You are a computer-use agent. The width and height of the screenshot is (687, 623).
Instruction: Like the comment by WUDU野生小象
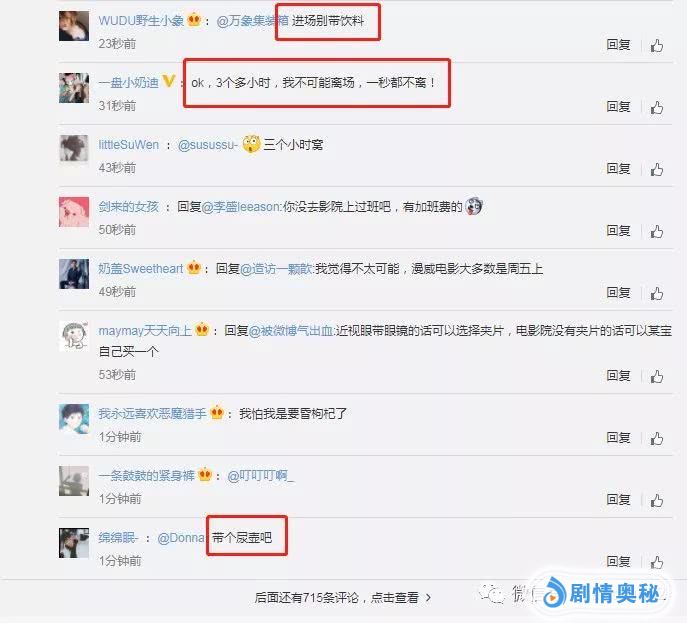tap(656, 45)
